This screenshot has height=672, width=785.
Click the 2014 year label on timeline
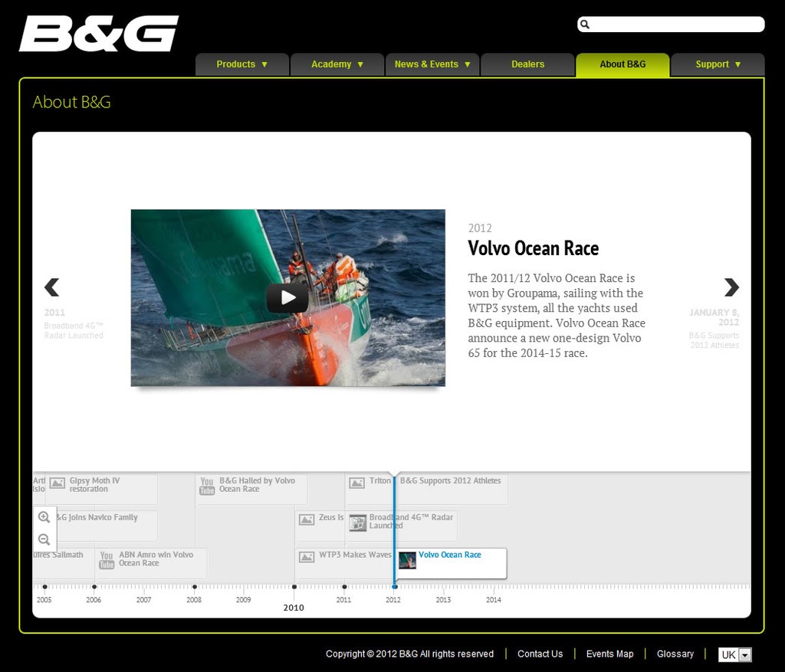coord(493,599)
